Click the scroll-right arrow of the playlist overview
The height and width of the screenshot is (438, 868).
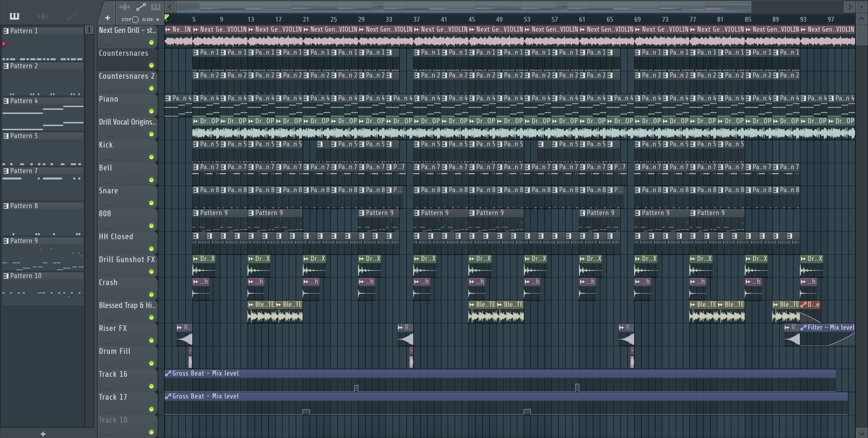pos(850,7)
